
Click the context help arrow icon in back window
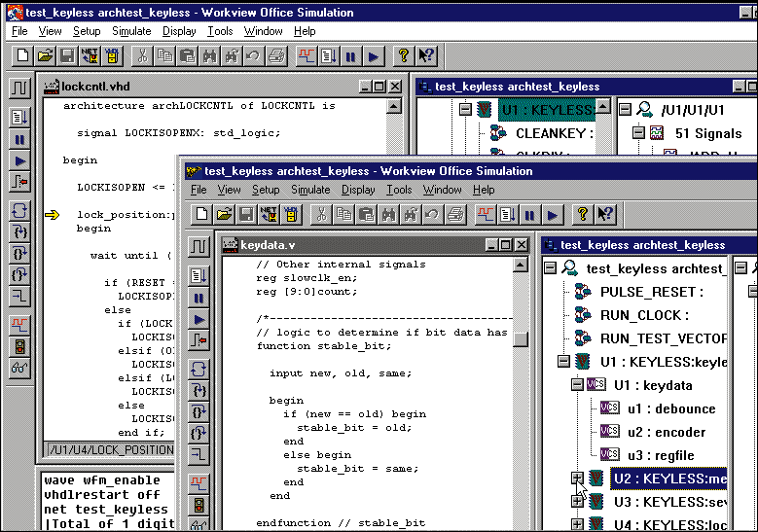[x=426, y=55]
